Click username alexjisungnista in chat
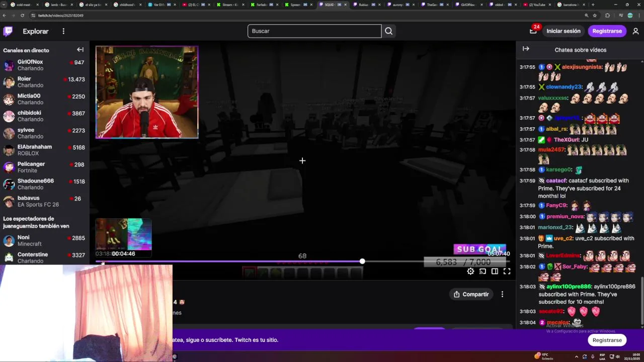The width and height of the screenshot is (644, 362). (582, 67)
